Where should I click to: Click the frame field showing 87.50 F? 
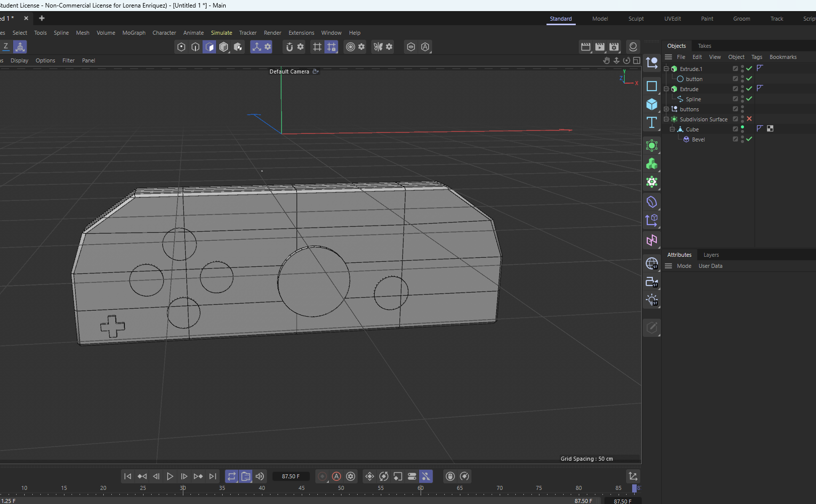click(x=291, y=476)
